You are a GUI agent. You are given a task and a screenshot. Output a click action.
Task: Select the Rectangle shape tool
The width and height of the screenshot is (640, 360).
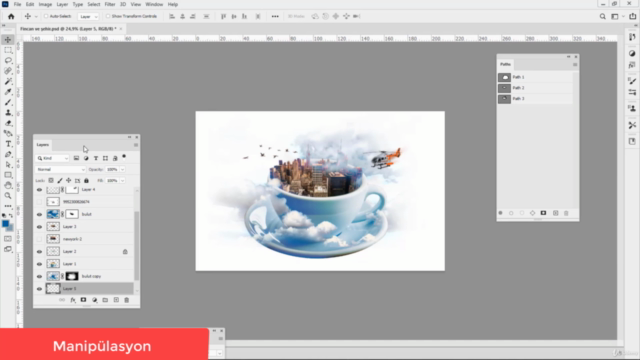pos(8,175)
